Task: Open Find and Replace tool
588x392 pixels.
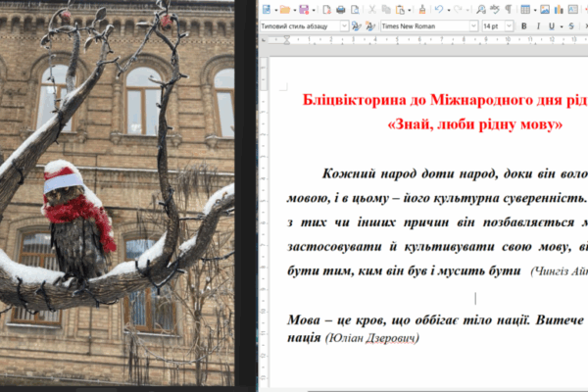Action: [480, 9]
